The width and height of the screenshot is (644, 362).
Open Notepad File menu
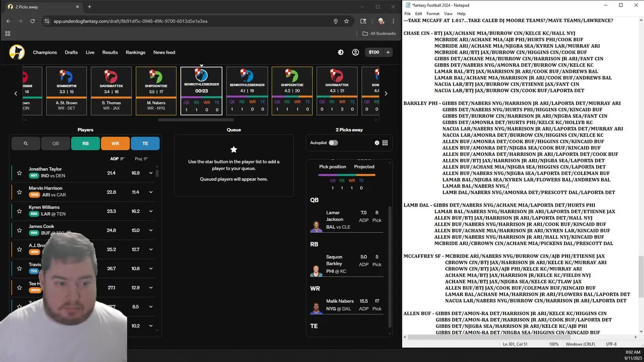point(408,14)
